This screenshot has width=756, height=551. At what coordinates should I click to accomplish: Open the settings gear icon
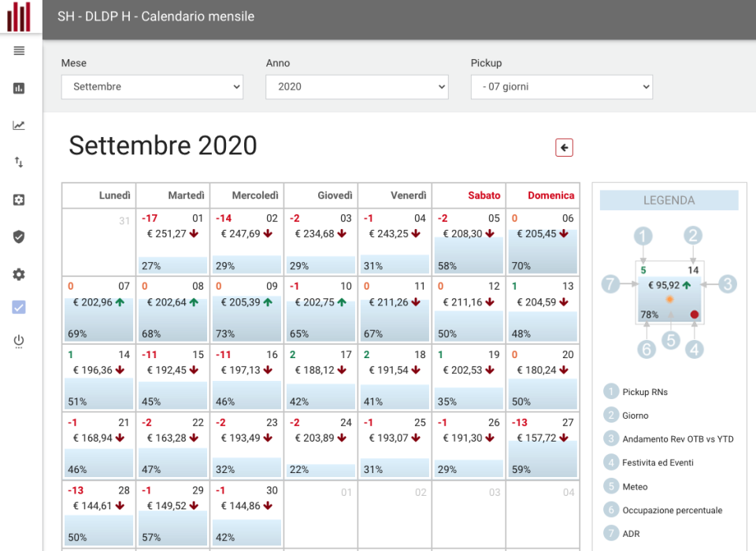(19, 274)
